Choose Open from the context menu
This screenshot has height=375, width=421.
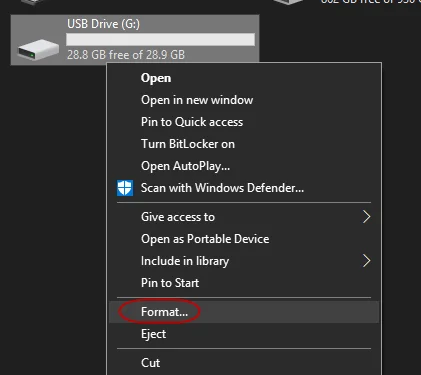tap(244, 78)
